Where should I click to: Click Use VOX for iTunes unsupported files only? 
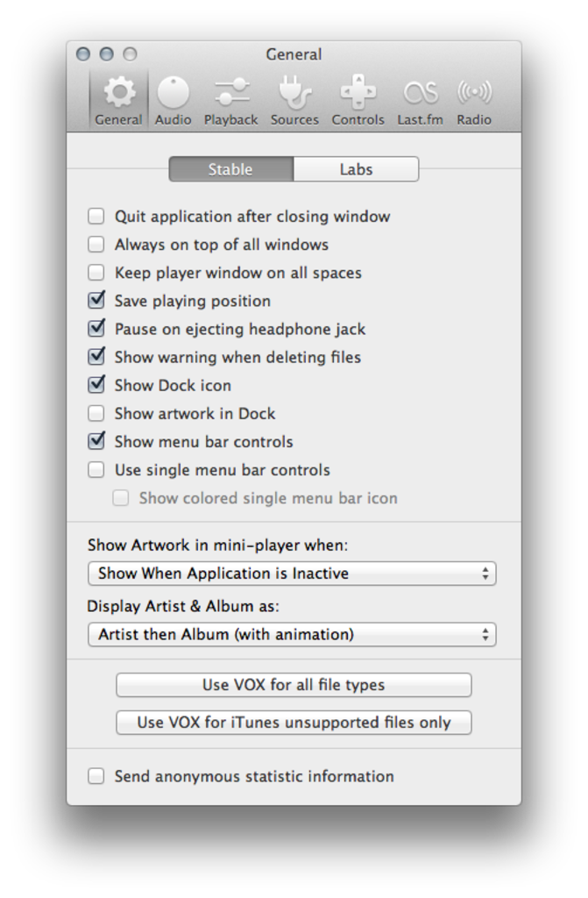[294, 723]
